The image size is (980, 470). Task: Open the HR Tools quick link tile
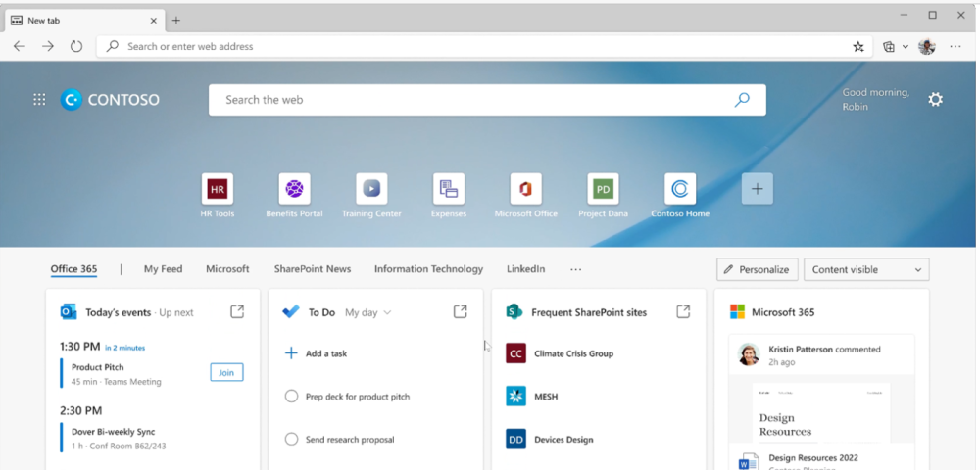coord(217,189)
